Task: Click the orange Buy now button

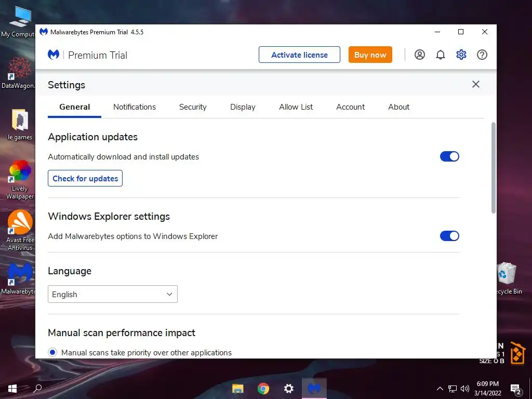Action: (370, 55)
